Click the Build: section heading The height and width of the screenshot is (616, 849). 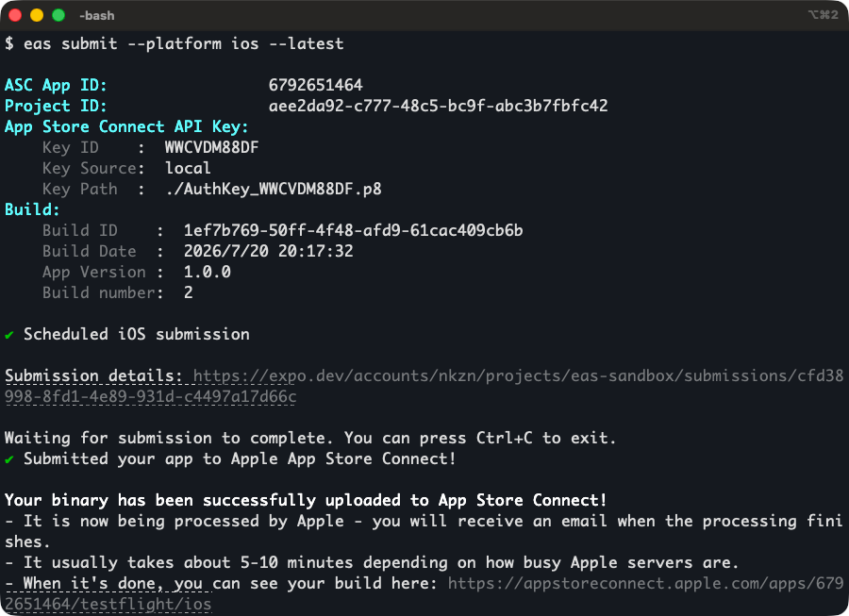click(x=32, y=209)
